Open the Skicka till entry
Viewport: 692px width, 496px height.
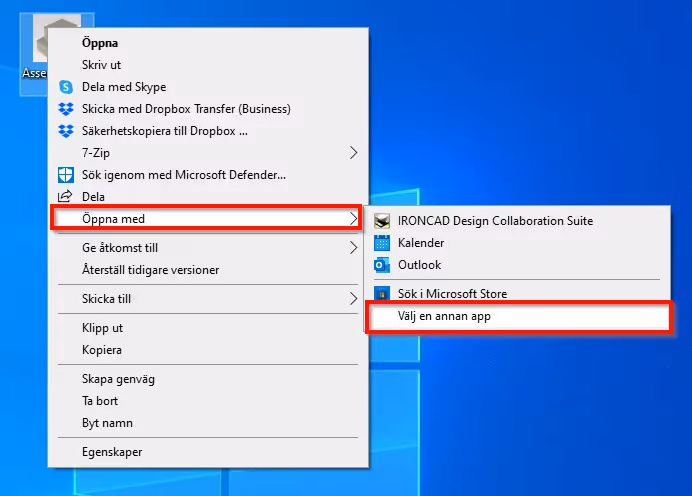[208, 299]
